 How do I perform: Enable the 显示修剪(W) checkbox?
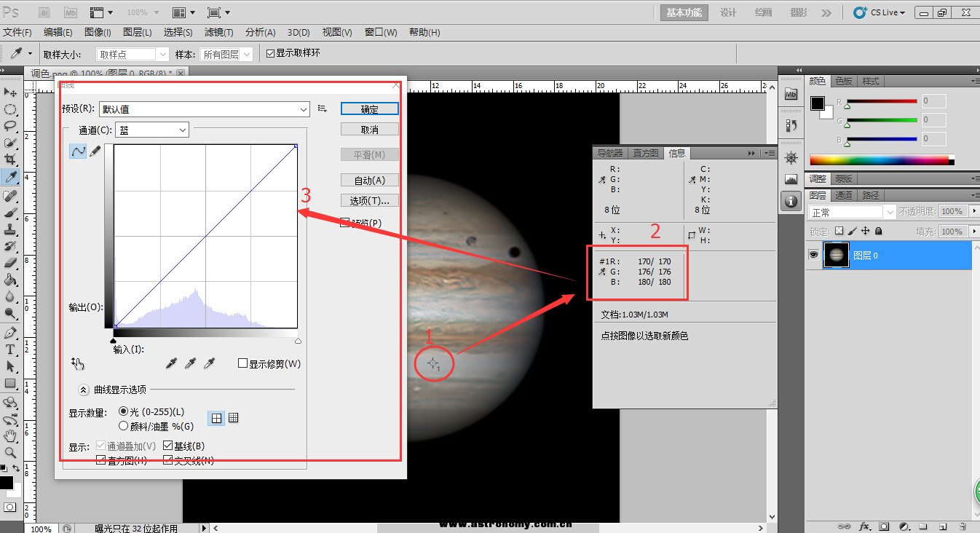243,363
